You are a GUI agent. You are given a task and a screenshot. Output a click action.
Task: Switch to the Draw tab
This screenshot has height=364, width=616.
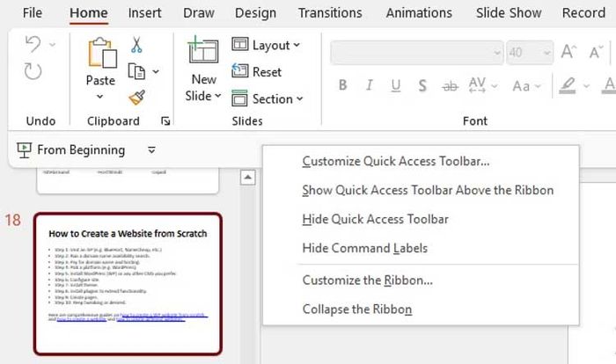coord(198,13)
